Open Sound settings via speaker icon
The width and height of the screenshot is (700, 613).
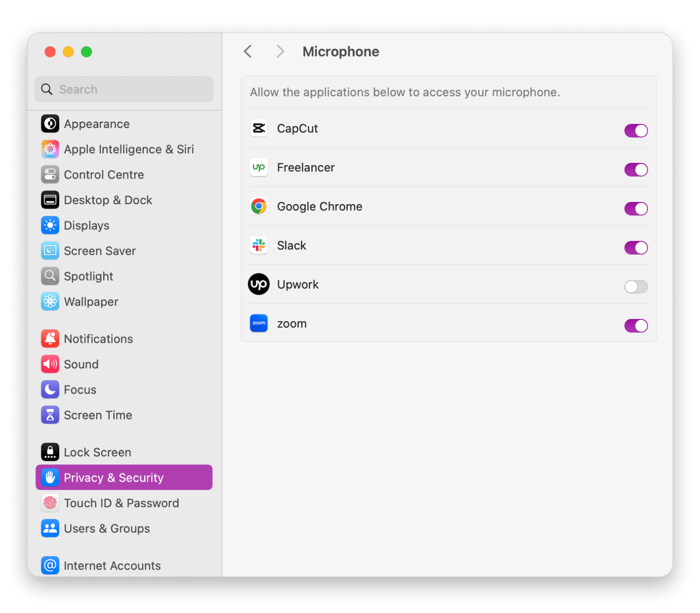[50, 364]
